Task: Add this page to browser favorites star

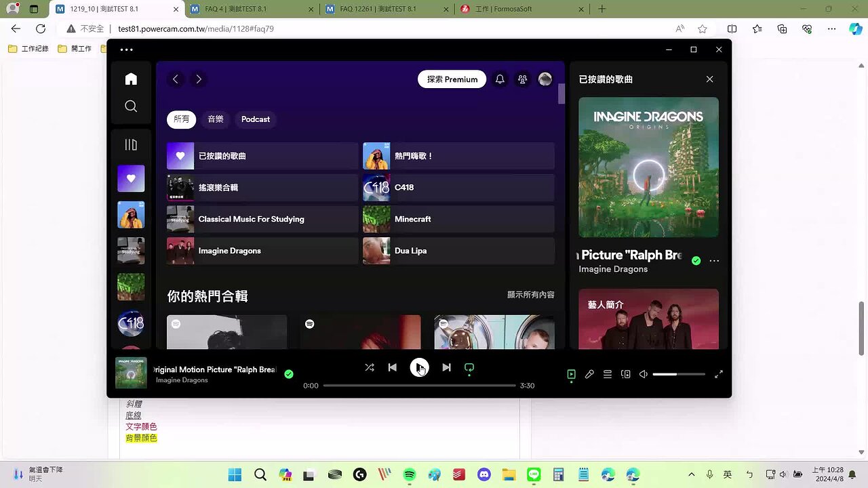Action: coord(703,29)
